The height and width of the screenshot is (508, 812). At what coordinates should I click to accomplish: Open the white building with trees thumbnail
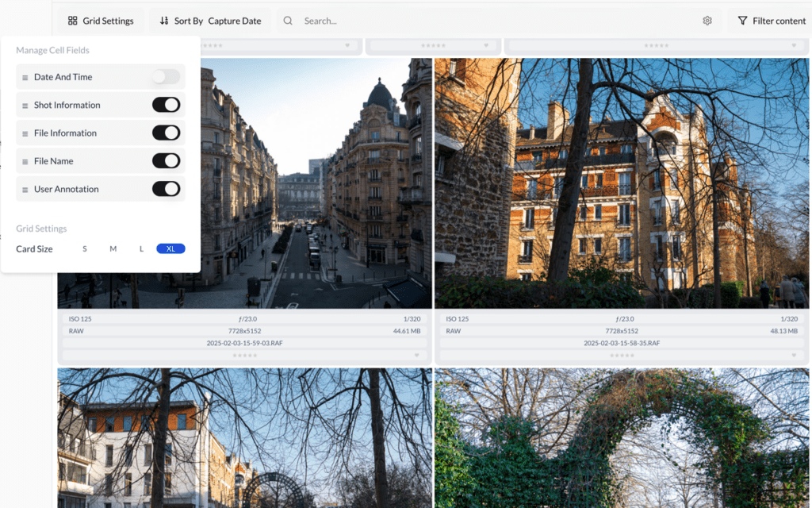244,438
